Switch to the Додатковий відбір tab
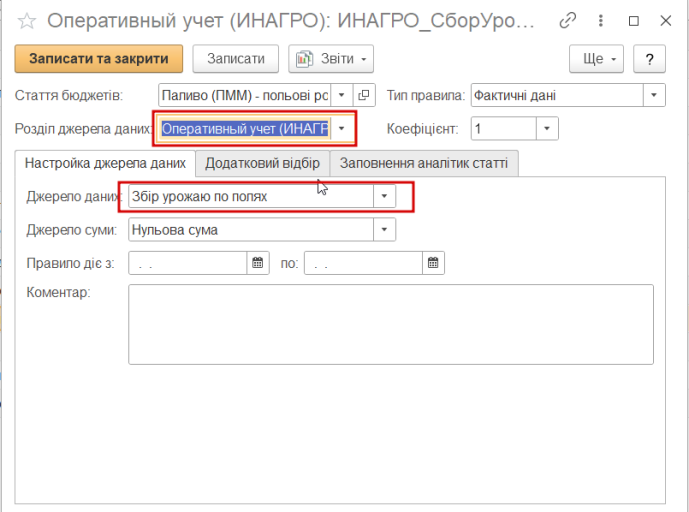 pyautogui.click(x=262, y=163)
